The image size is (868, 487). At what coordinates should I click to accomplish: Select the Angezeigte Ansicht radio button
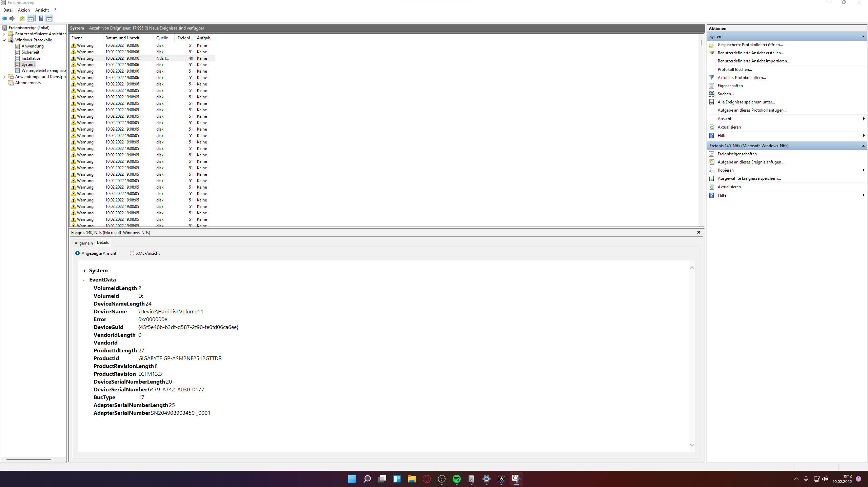77,253
